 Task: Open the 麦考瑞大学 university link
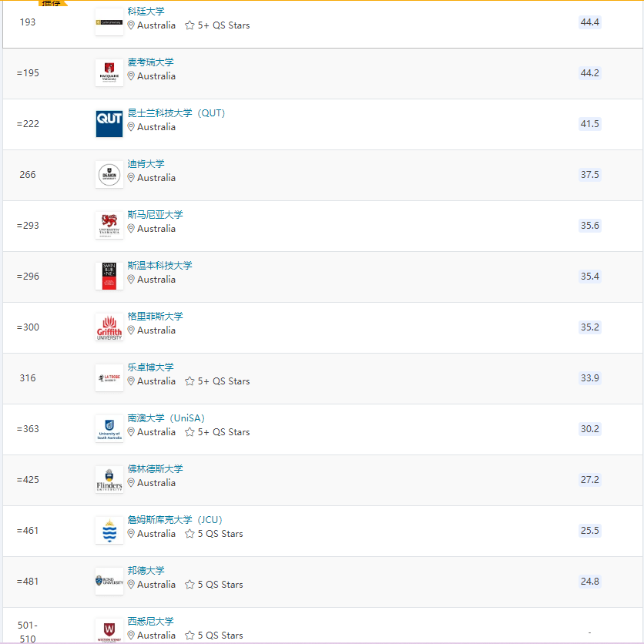click(x=150, y=62)
